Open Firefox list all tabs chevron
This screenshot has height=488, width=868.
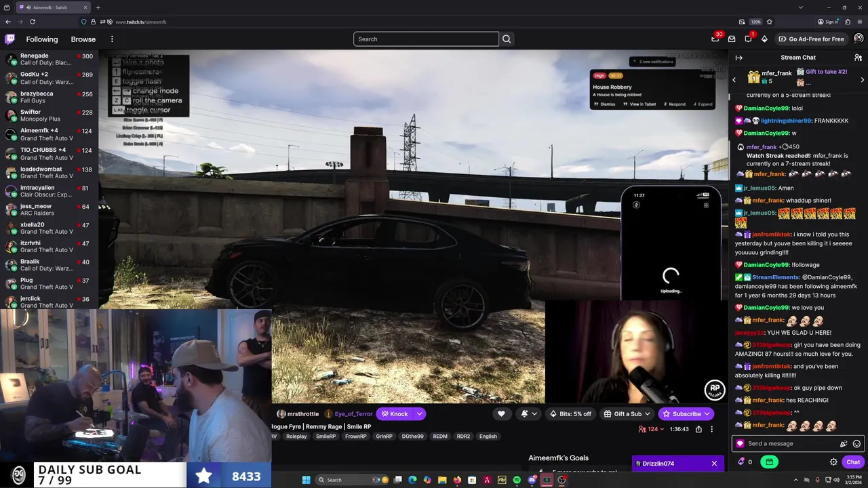(801, 7)
